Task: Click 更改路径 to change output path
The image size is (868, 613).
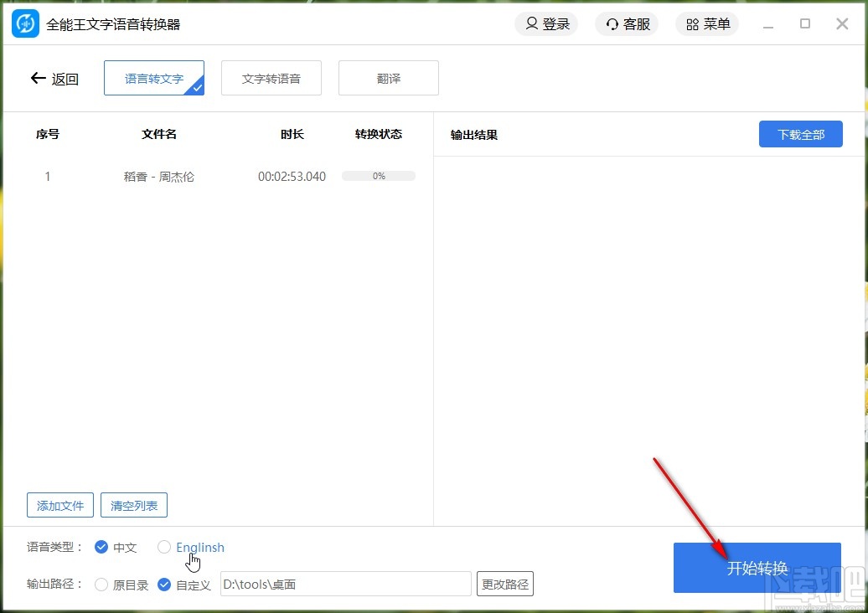Action: [x=504, y=584]
